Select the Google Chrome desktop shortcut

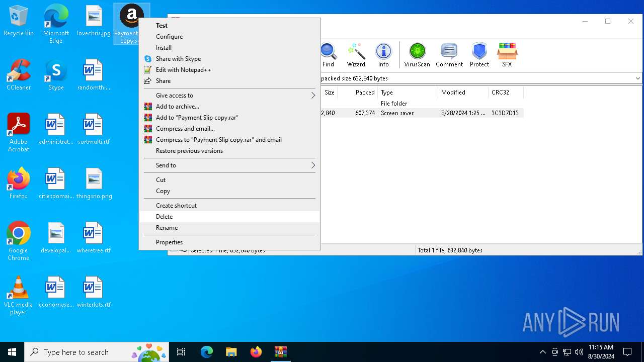19,241
